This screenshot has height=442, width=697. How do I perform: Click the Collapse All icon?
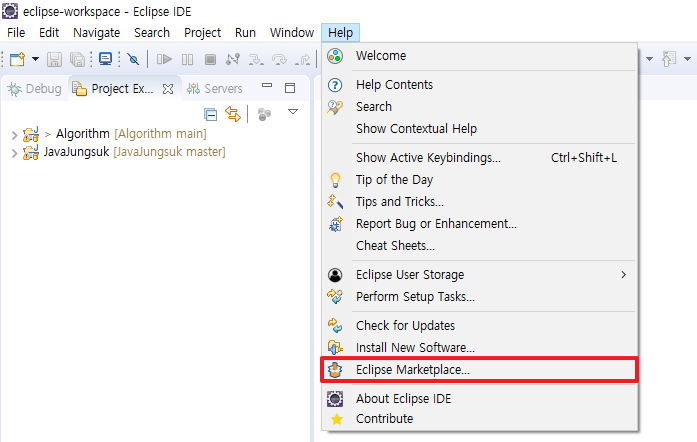pos(210,114)
